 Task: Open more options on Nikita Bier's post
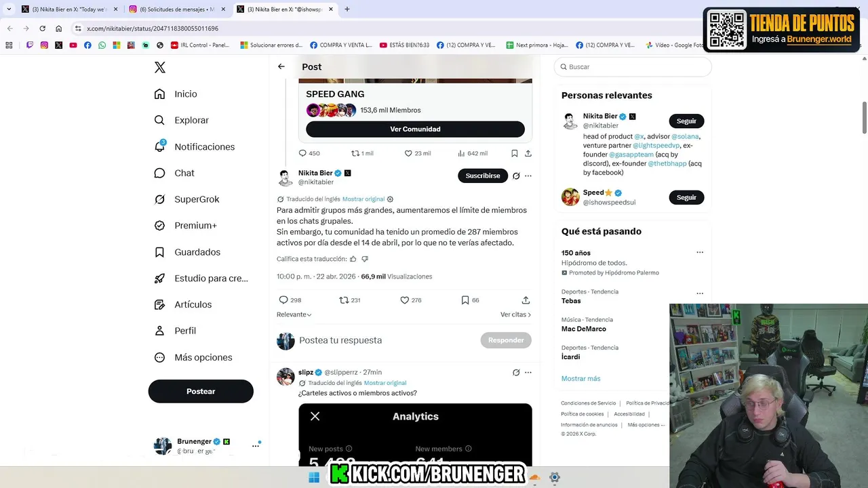pos(528,176)
